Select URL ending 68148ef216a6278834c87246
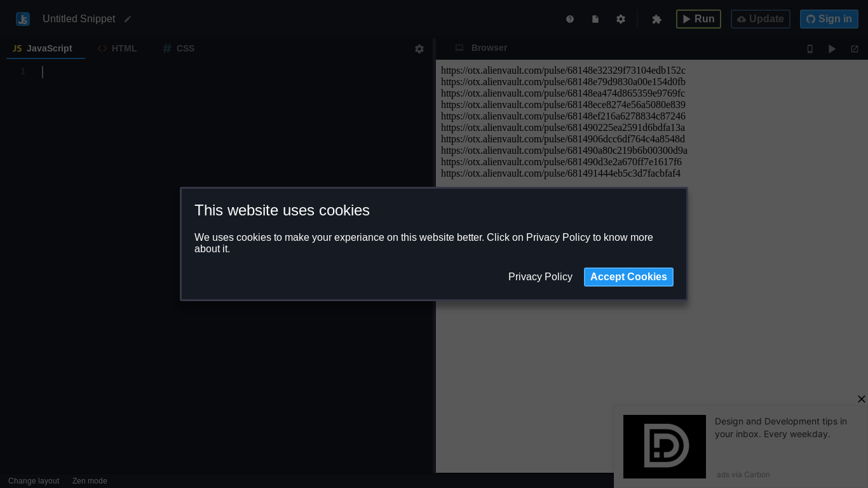The image size is (868, 488). (563, 116)
